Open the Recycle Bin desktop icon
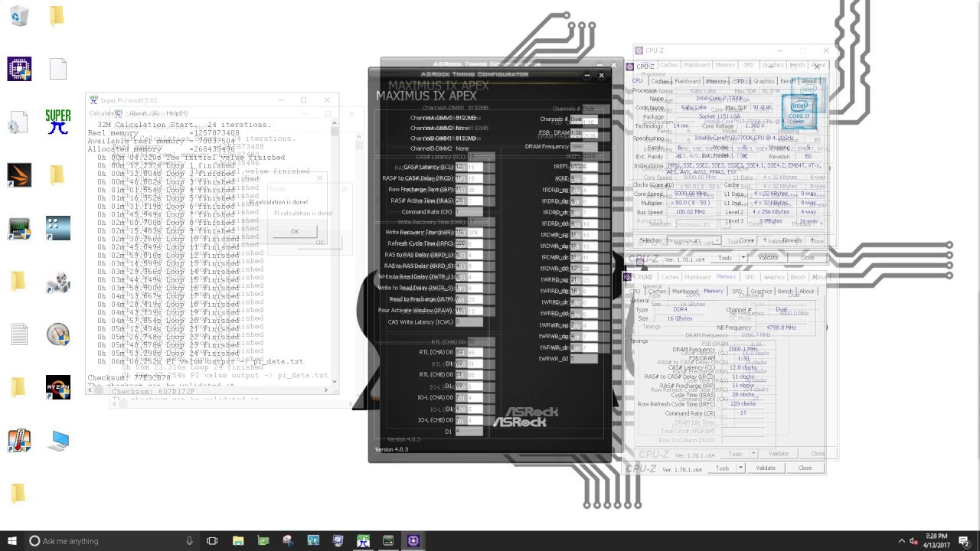 18,16
